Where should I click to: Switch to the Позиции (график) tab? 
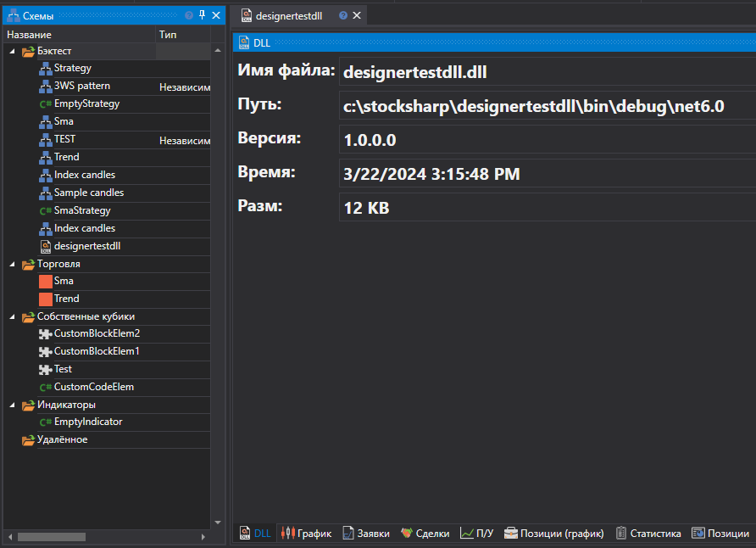[x=553, y=533]
